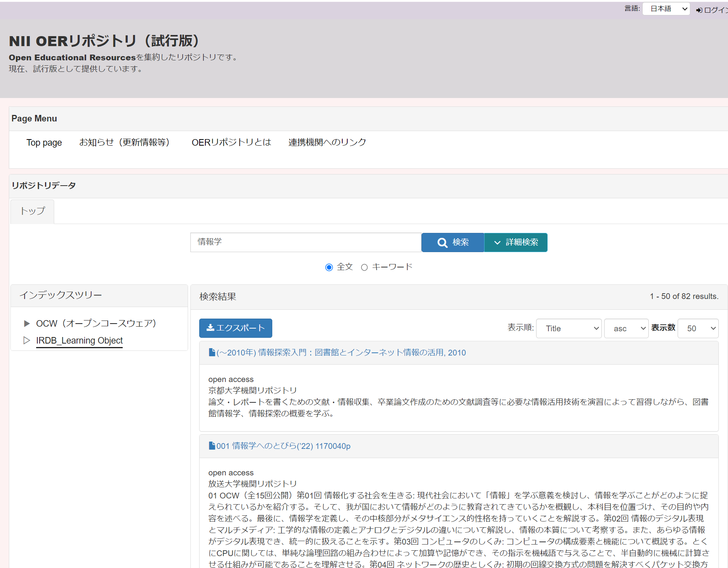Click the search input containing 情報学
The image size is (728, 568).
click(306, 242)
